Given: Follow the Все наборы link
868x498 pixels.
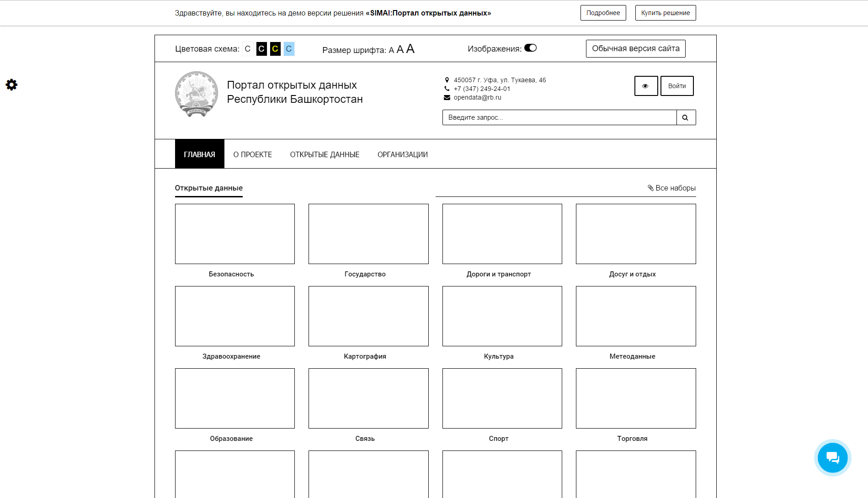Looking at the screenshot, I should [x=671, y=188].
